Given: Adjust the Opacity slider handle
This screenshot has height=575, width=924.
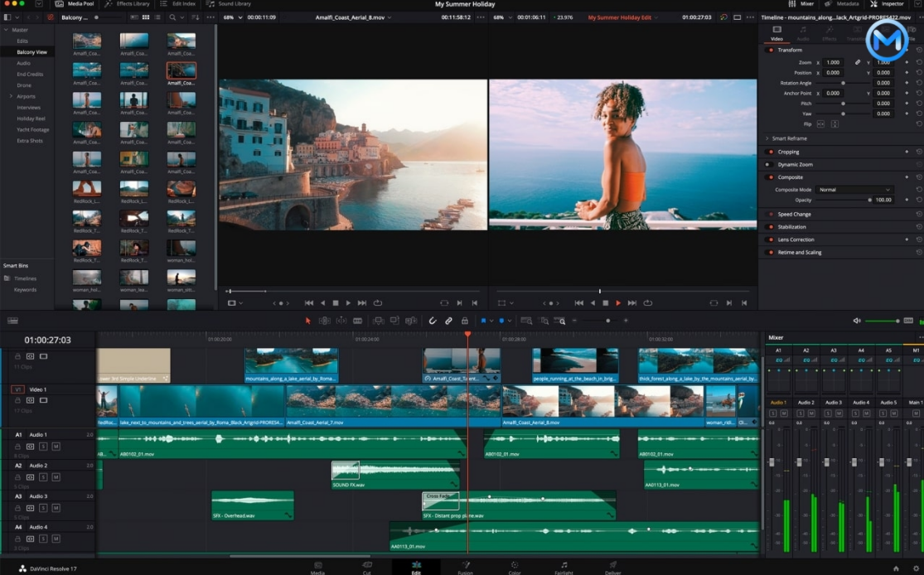Looking at the screenshot, I should click(x=870, y=200).
